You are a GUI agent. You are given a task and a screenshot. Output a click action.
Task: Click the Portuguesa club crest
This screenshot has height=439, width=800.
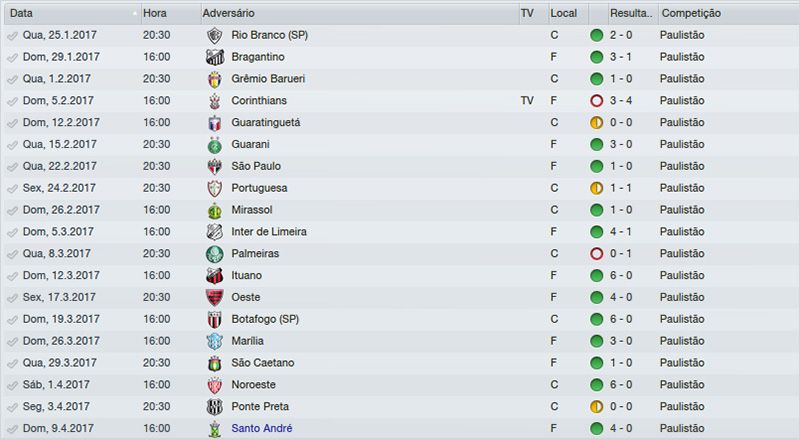213,188
